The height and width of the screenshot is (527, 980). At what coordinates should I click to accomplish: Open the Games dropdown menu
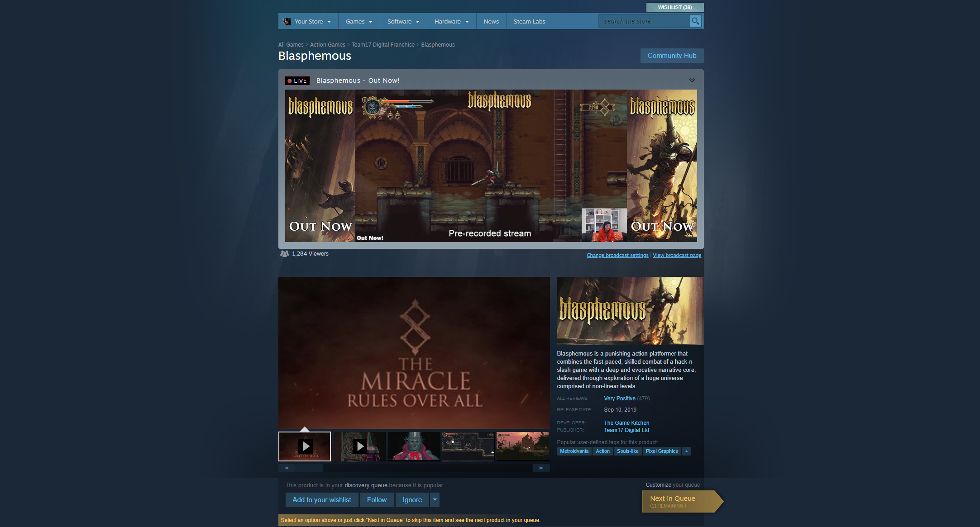pos(359,22)
